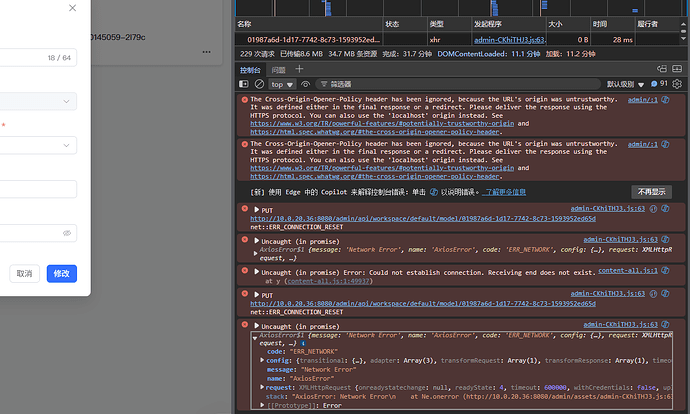
Task: Sort network list by 发起程序 column
Action: click(x=508, y=24)
